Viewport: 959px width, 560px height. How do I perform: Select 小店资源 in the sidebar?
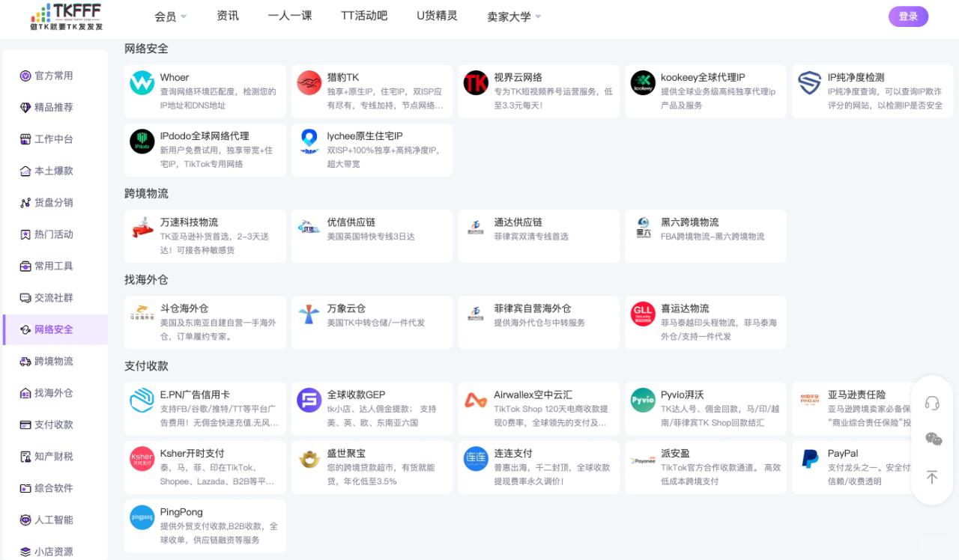pos(55,552)
